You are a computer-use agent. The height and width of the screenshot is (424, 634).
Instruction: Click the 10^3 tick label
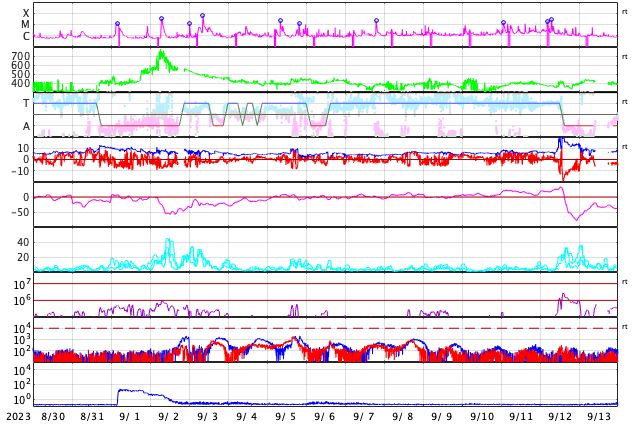[21, 340]
